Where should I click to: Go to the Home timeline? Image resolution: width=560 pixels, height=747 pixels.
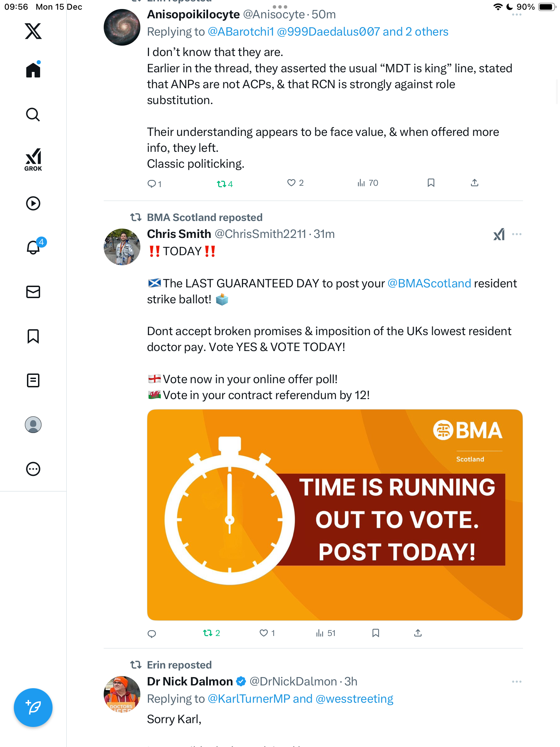coord(33,70)
